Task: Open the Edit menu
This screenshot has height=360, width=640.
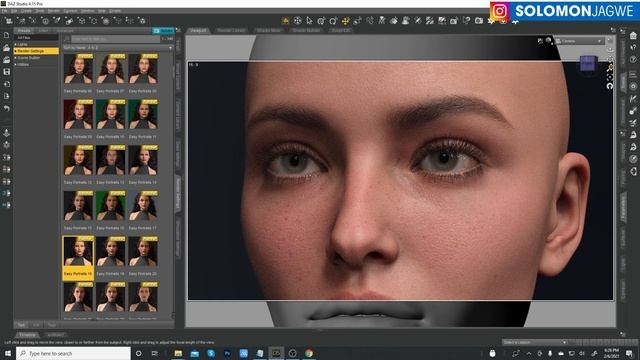Action: click(x=14, y=11)
